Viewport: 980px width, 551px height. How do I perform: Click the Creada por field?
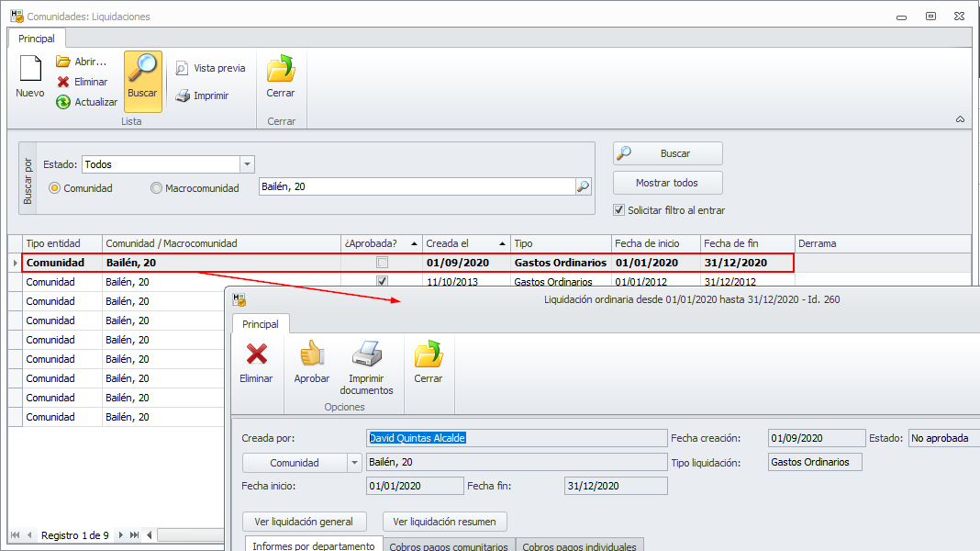517,438
